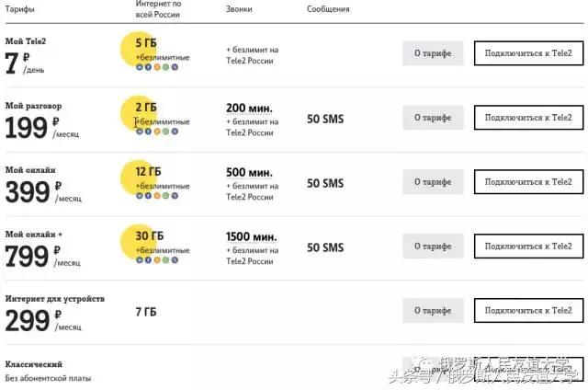
Task: Click green WhatsApp icon in the 2 ГБ row
Action: coord(165,131)
